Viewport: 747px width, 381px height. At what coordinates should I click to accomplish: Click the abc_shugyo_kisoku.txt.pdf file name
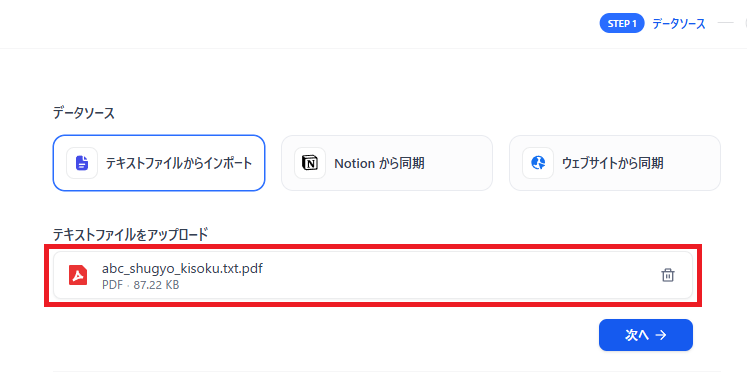pos(182,268)
